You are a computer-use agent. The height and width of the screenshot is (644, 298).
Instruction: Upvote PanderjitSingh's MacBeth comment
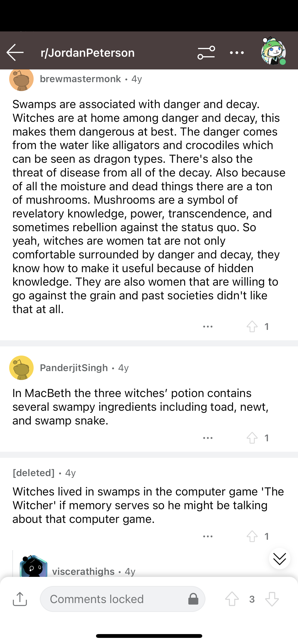(252, 438)
